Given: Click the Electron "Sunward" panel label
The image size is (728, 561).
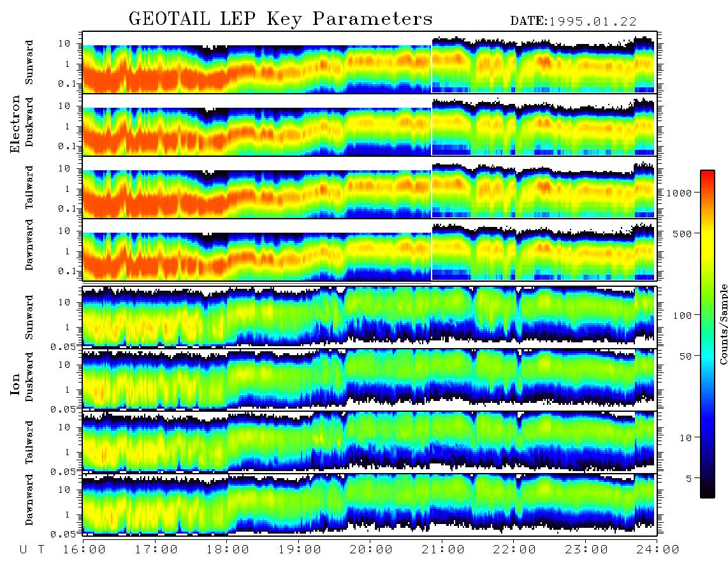Looking at the screenshot, I should (29, 62).
